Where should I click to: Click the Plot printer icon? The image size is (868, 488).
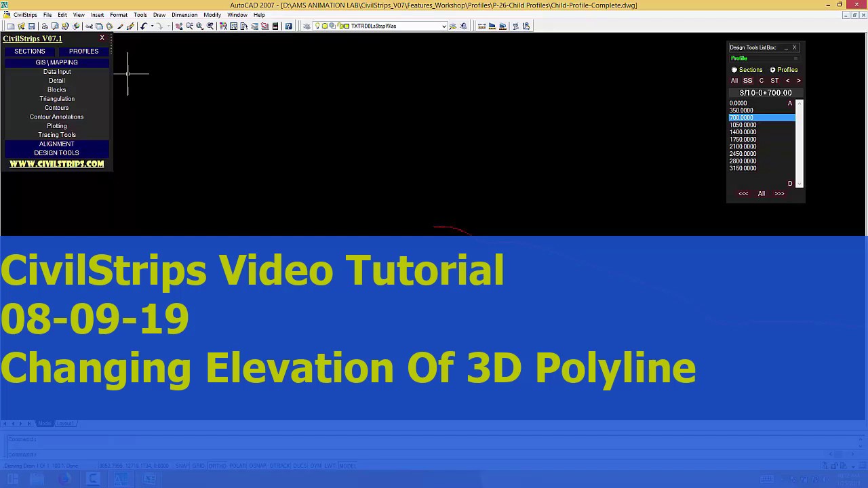click(x=44, y=26)
